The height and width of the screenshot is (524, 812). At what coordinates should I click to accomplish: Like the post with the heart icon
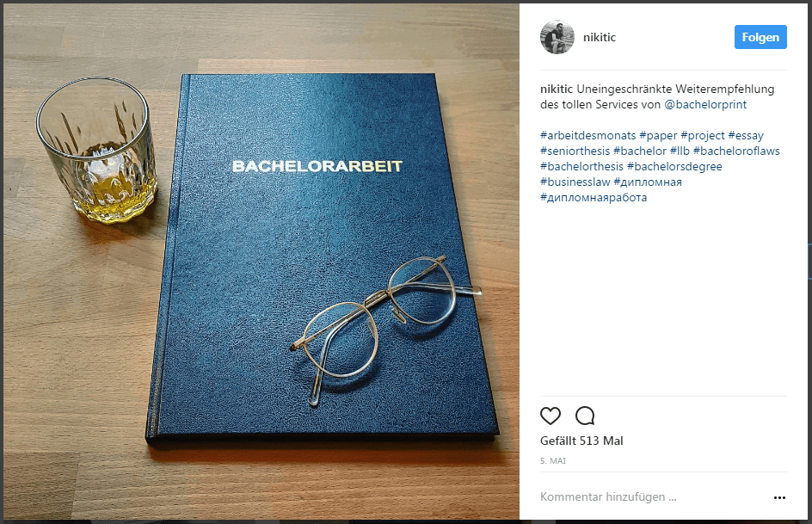click(x=550, y=416)
